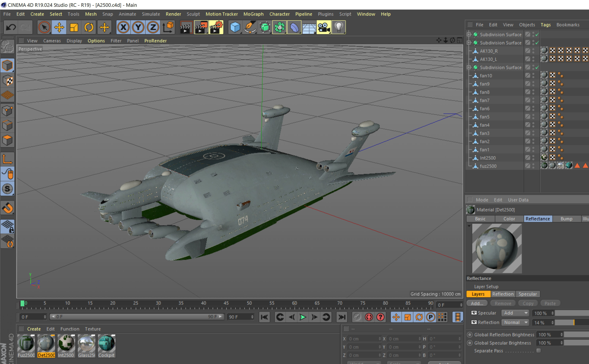
Task: Switch to the Bump tab
Action: click(566, 219)
